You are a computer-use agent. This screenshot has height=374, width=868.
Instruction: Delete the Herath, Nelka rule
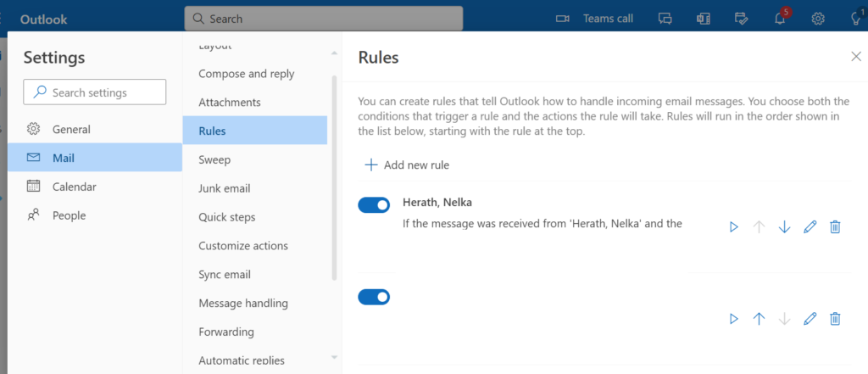click(835, 227)
